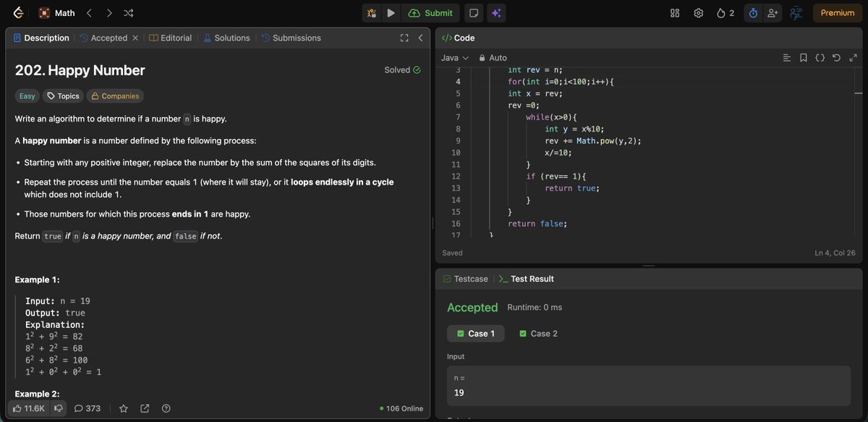
Task: Open the notes icon next to Submit
Action: pyautogui.click(x=473, y=13)
